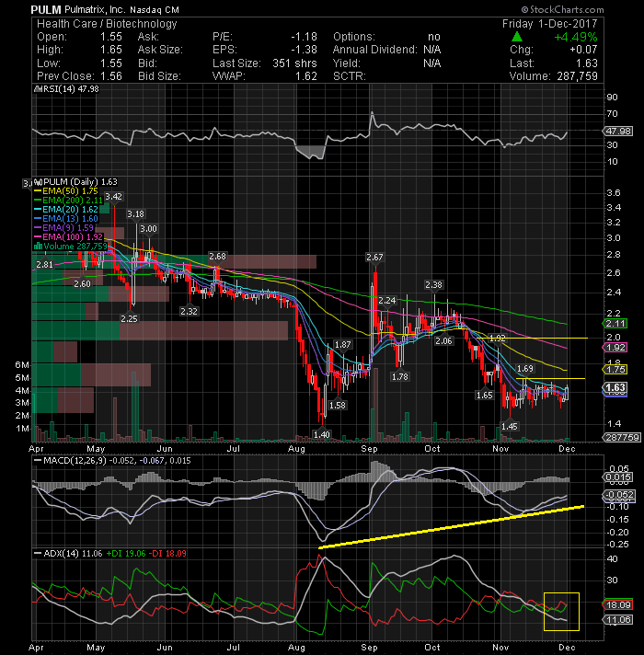
Task: Click the 1.45 November low label
Action: coord(510,426)
